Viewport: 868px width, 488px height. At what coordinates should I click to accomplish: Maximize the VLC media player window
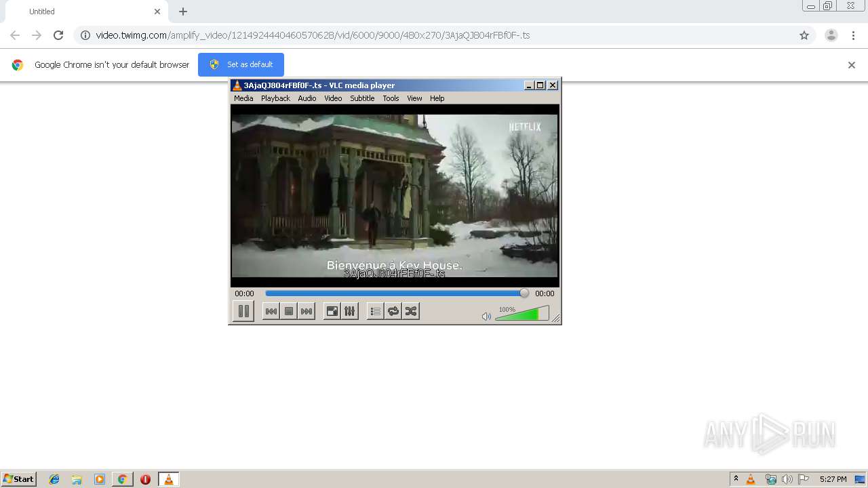click(x=540, y=85)
